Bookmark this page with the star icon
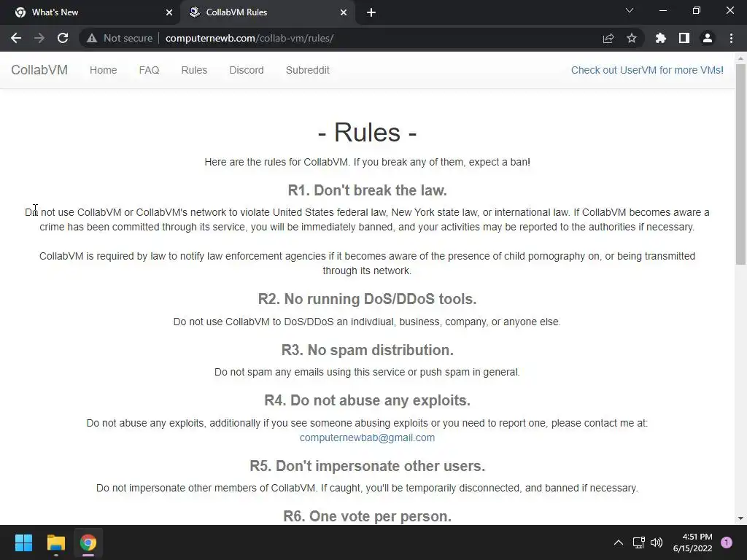Image resolution: width=747 pixels, height=560 pixels. (x=632, y=38)
